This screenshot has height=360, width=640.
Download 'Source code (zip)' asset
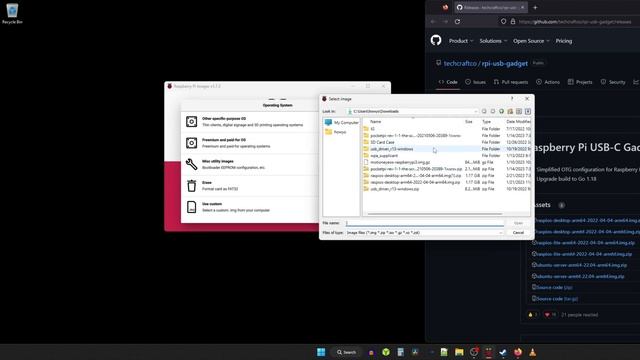coord(554,287)
